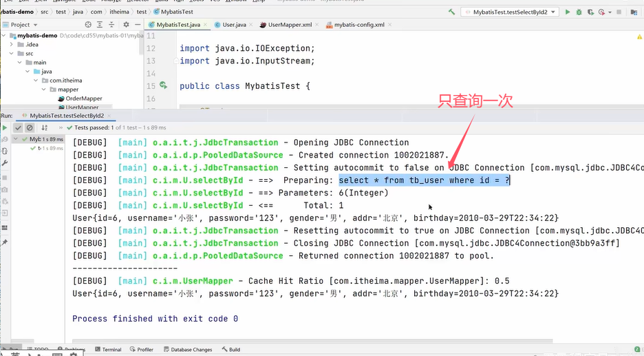The width and height of the screenshot is (644, 356).
Task: Click the wrench icon in Run sidebar
Action: pyautogui.click(x=5, y=163)
